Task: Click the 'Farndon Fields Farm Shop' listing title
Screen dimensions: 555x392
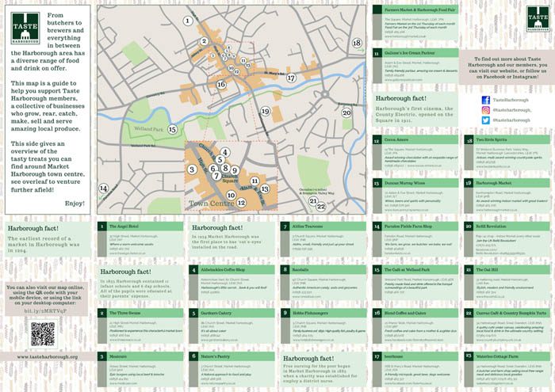Action: tap(408, 226)
